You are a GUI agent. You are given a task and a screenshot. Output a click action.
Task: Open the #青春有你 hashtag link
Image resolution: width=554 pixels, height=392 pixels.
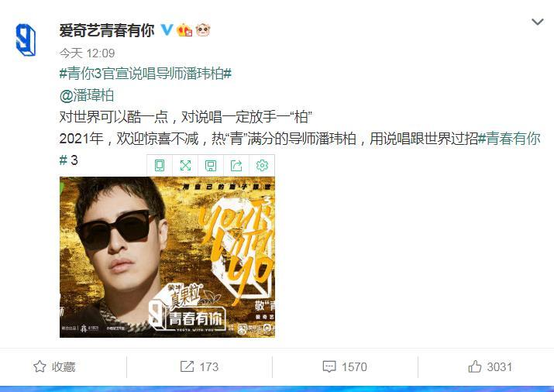pos(509,138)
